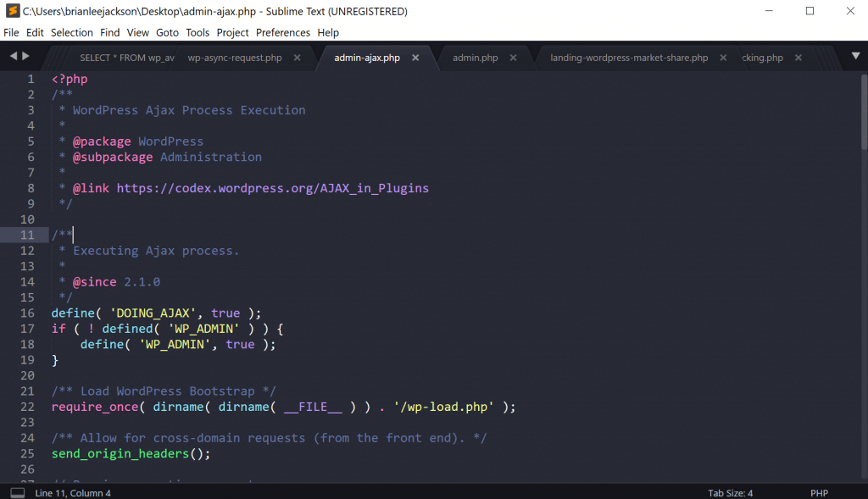Switch to the wp-async-request.php tab

click(235, 58)
